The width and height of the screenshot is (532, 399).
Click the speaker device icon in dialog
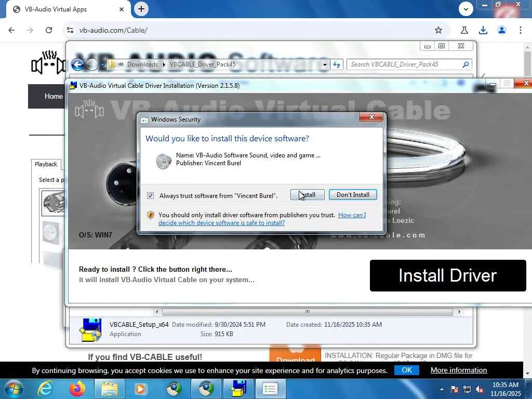[164, 161]
